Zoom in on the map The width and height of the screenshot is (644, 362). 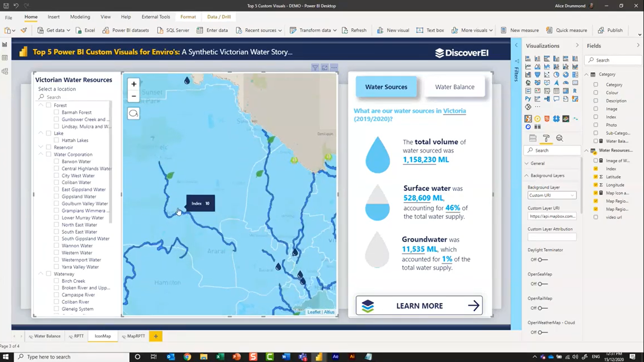(133, 84)
